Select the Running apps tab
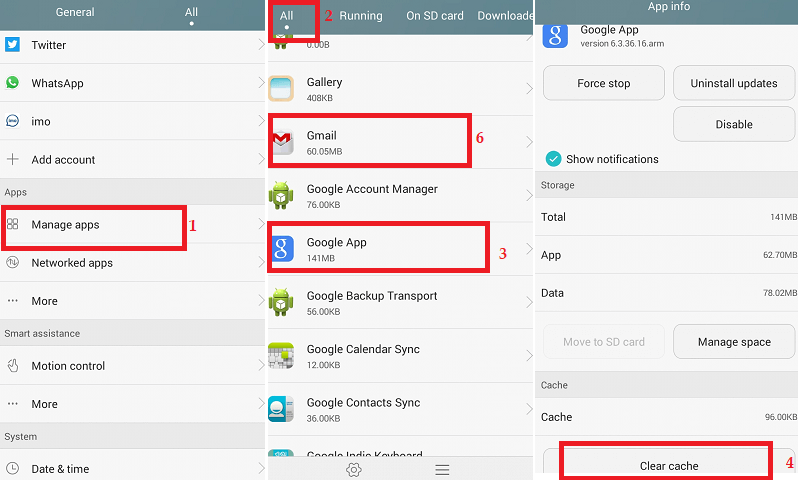Image resolution: width=798 pixels, height=480 pixels. 361,16
